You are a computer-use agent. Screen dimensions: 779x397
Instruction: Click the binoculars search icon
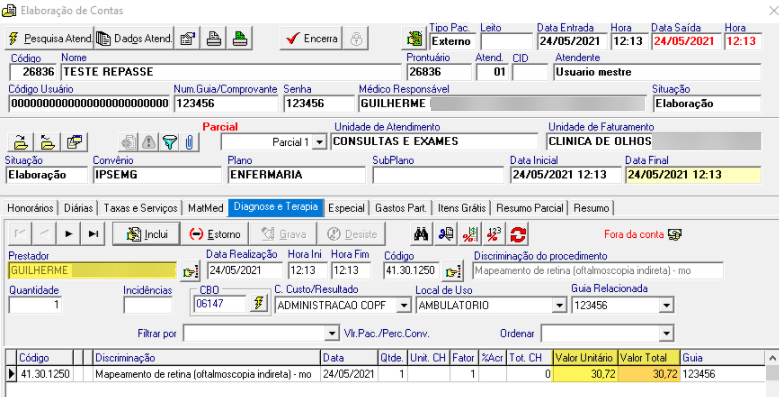tap(422, 235)
